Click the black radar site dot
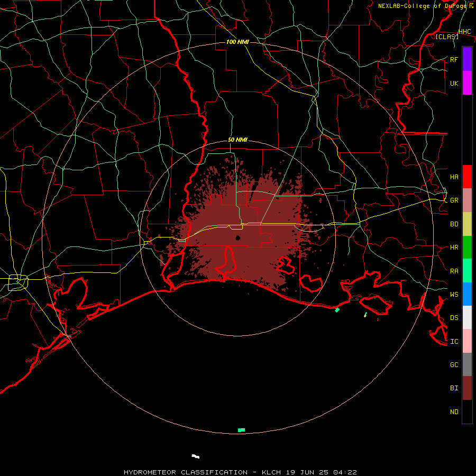 tap(238, 238)
